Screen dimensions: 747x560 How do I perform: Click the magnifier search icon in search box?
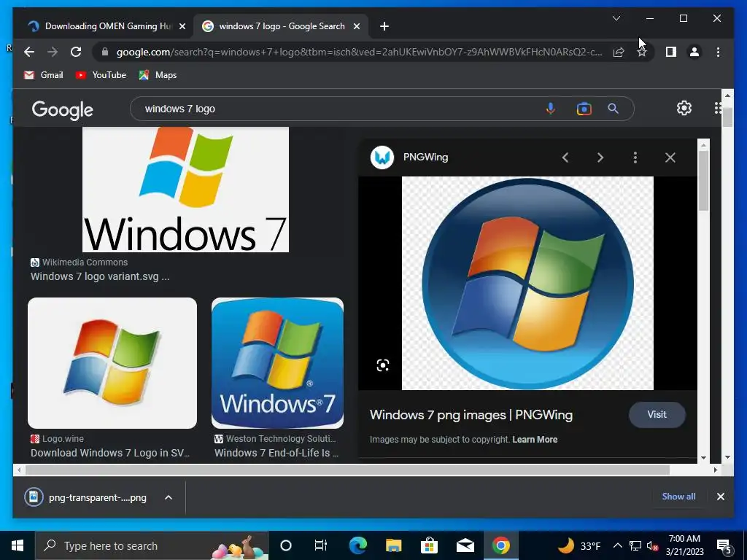[x=613, y=109]
